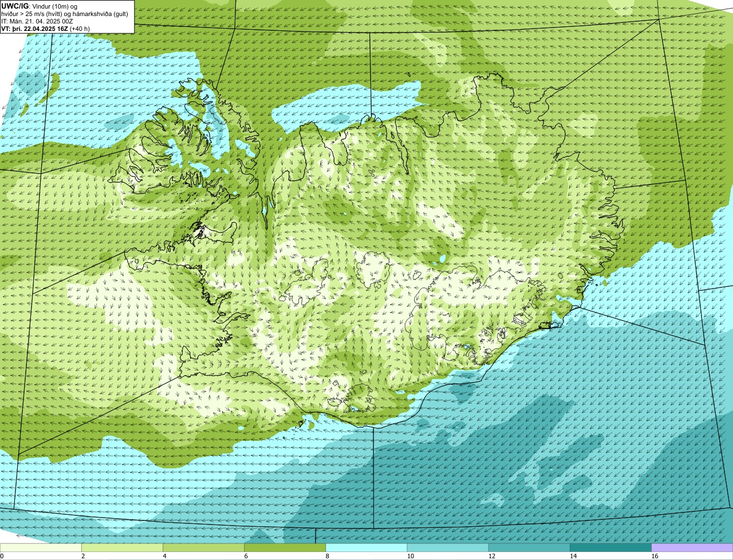
Task: Click the legend label '8'
Action: 328,556
